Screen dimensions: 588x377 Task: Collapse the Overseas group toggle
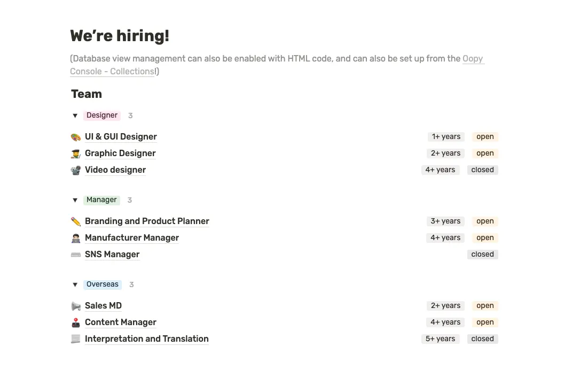point(75,284)
